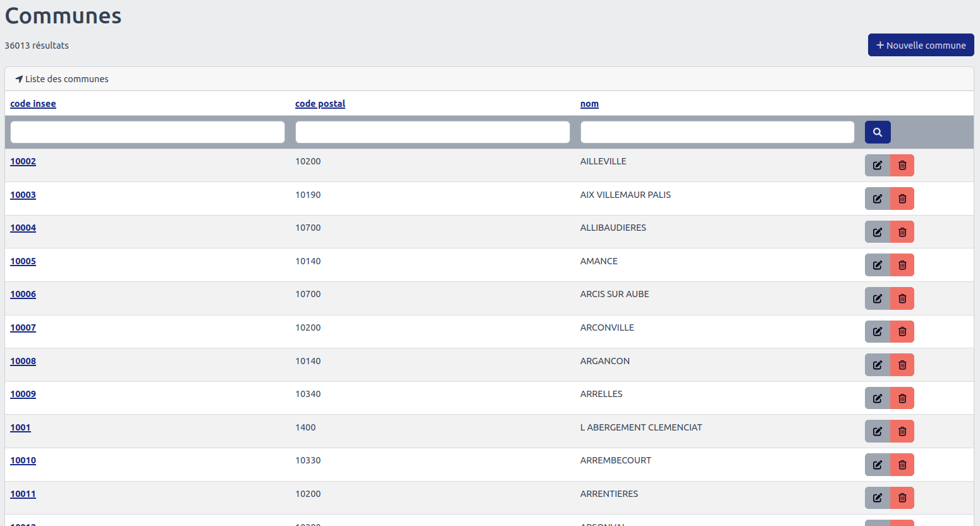Edit the AILLEVILLE commune row
This screenshot has width=980, height=526.
click(x=877, y=166)
